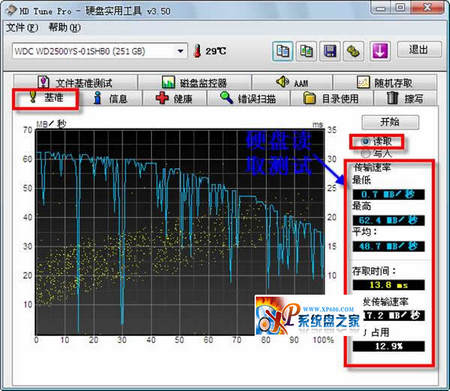Click the red cross health icon
This screenshot has width=450, height=391.
(162, 98)
